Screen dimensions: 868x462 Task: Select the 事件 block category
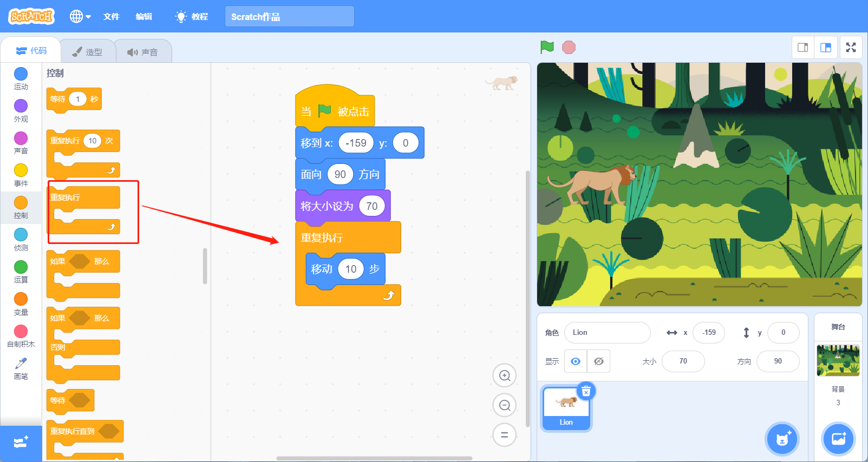pos(21,175)
